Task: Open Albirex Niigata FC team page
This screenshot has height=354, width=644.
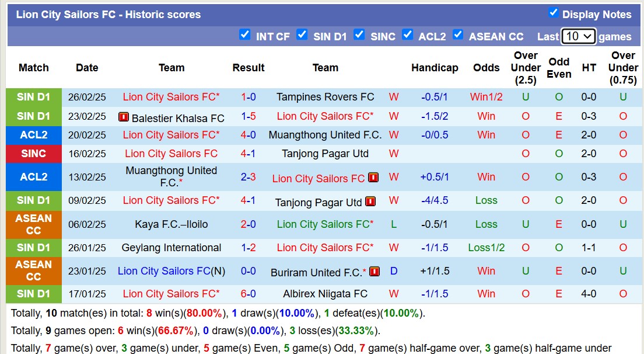Action: tap(325, 294)
